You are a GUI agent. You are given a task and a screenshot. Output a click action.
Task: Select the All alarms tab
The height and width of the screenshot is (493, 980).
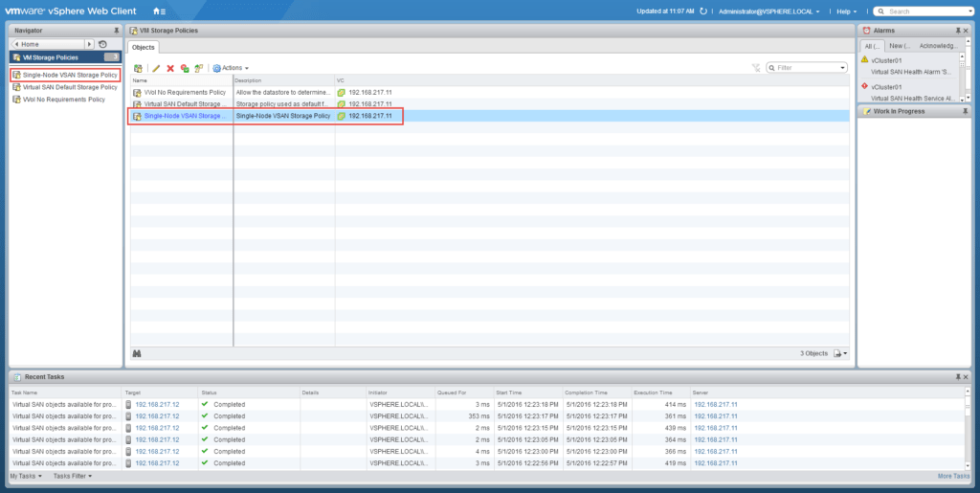872,46
